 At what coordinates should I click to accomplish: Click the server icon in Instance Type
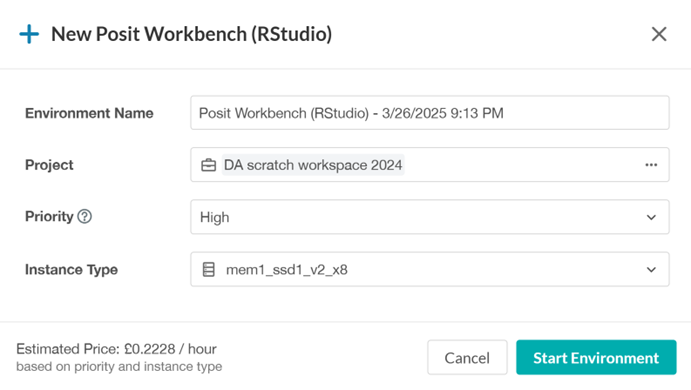coord(208,269)
